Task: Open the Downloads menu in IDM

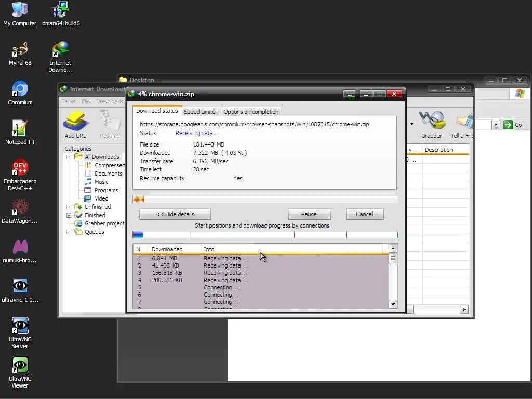Action: (x=110, y=101)
